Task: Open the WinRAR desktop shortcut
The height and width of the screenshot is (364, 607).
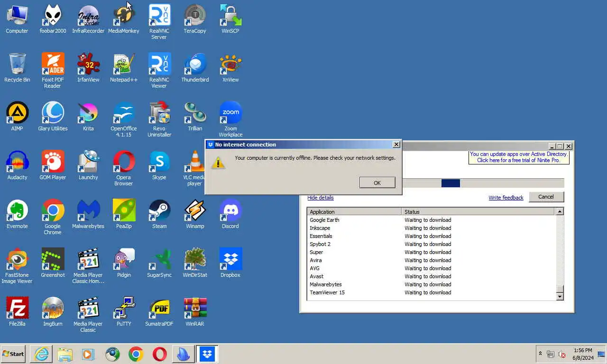Action: click(195, 312)
